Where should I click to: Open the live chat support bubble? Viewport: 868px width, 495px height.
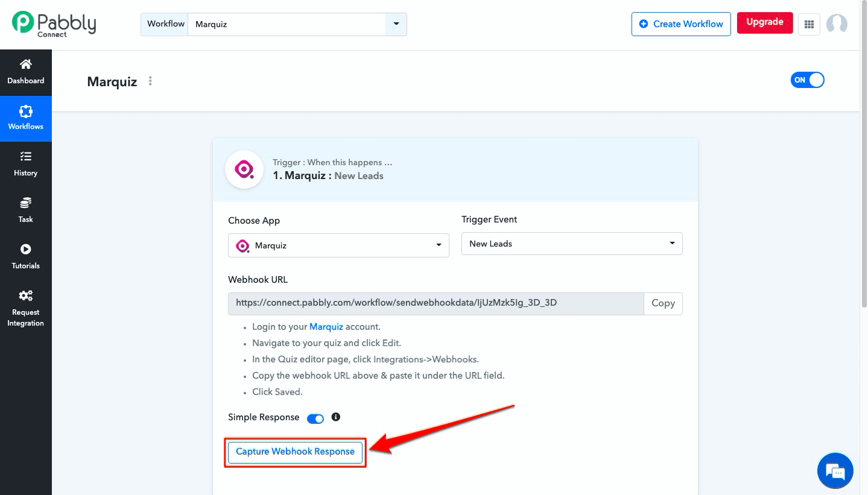[x=835, y=471]
